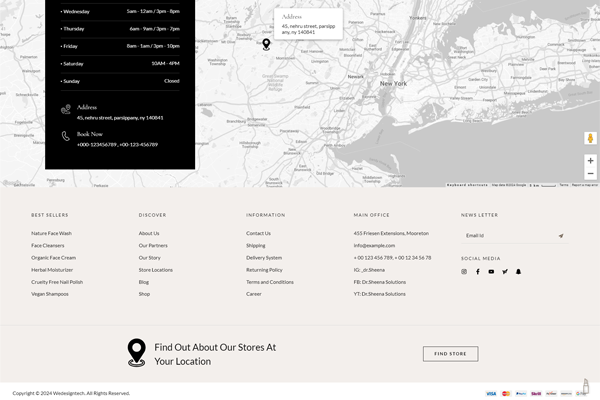The height and width of the screenshot is (400, 600).
Task: Submit newsletter with paper plane icon
Action: [561, 236]
